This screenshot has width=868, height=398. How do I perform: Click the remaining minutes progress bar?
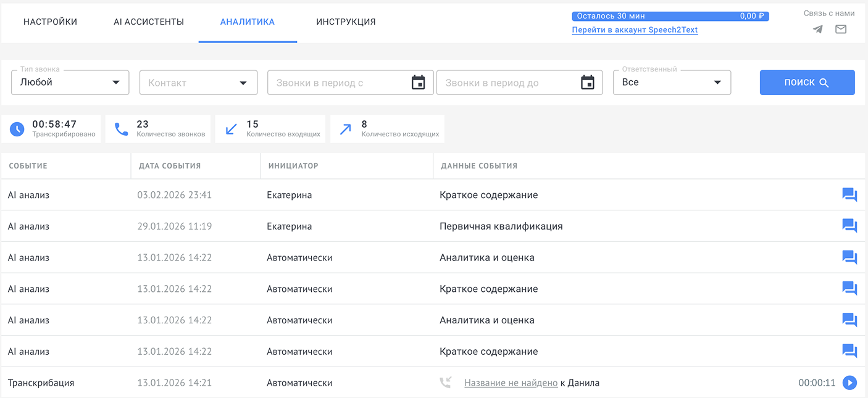click(x=670, y=17)
